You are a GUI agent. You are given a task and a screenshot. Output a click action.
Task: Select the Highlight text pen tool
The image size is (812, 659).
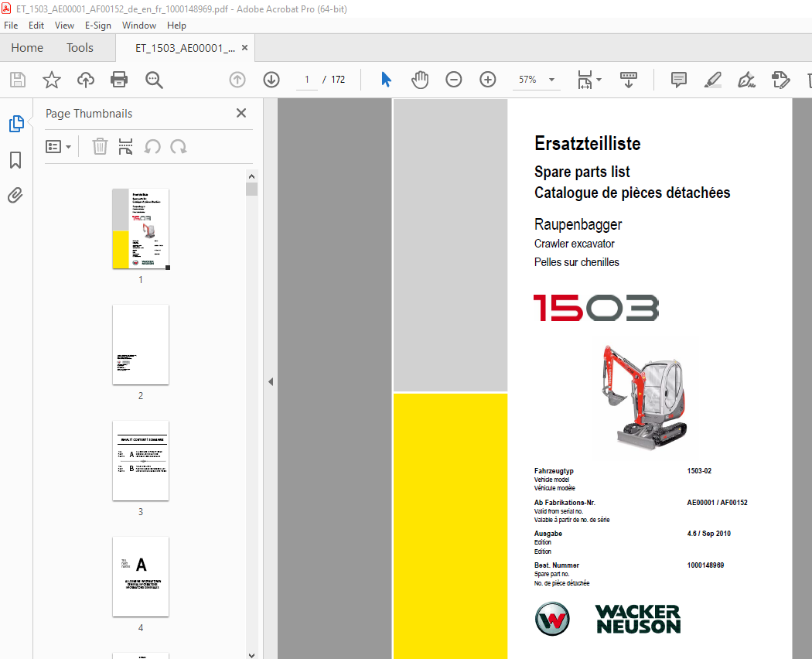(713, 80)
